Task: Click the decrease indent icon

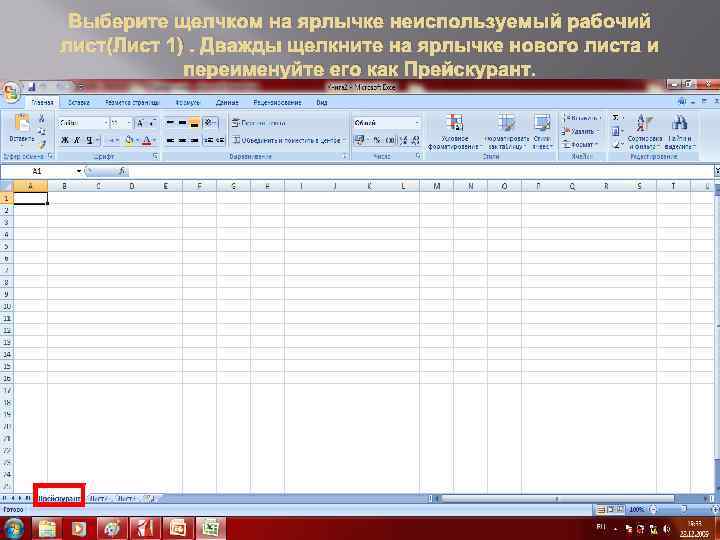Action: pyautogui.click(x=209, y=140)
